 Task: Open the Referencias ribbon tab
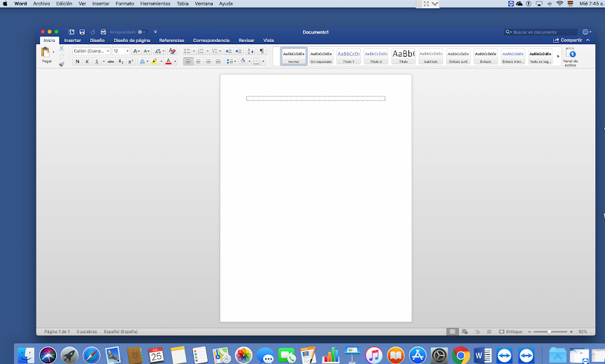[171, 41]
